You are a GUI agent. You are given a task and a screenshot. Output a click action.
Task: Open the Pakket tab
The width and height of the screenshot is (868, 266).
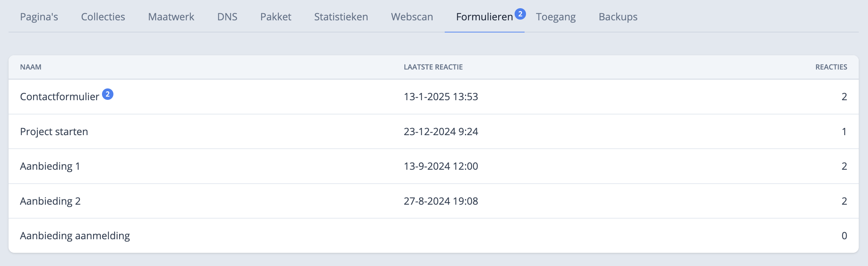(x=275, y=16)
